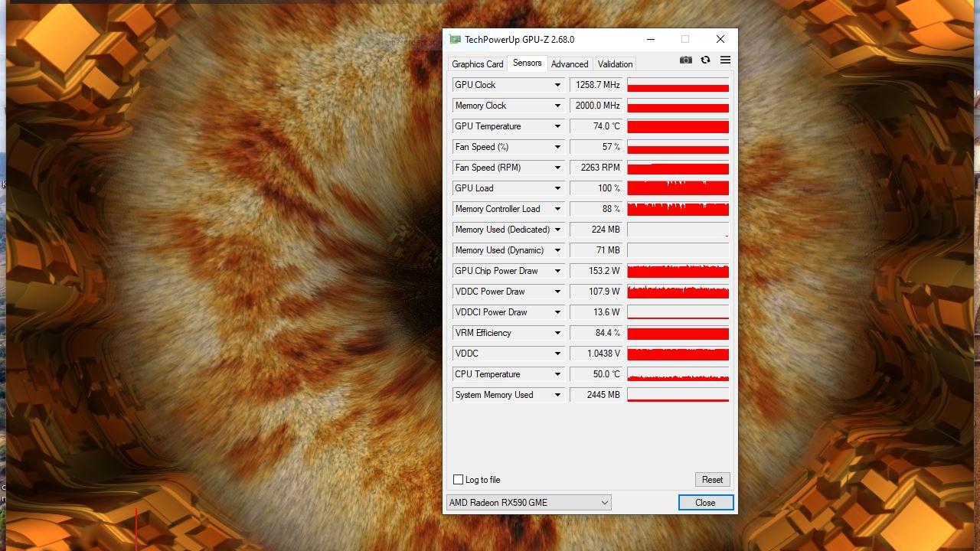The image size is (980, 551).
Task: Go to the Validation tab
Action: point(615,64)
